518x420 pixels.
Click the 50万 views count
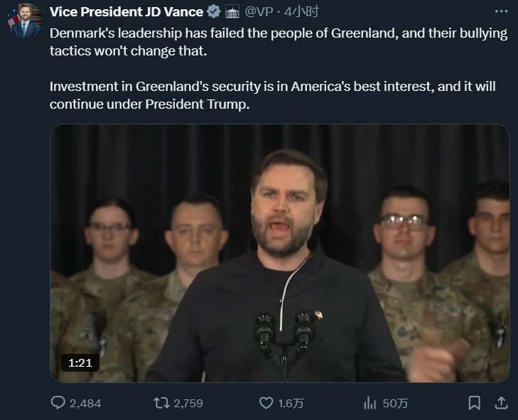pos(395,403)
